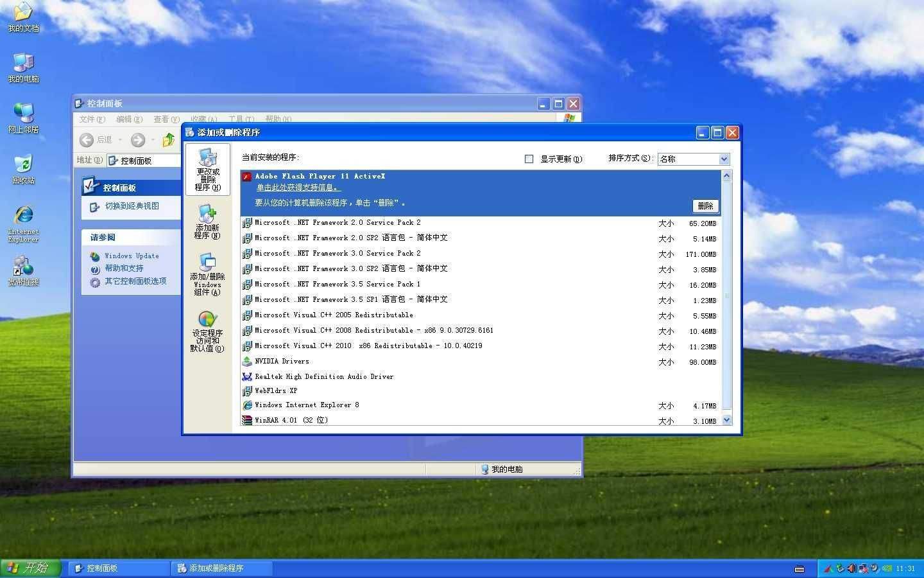
Task: Select .NET Framework 3.0 SP2 语言包 row
Action: coord(480,269)
